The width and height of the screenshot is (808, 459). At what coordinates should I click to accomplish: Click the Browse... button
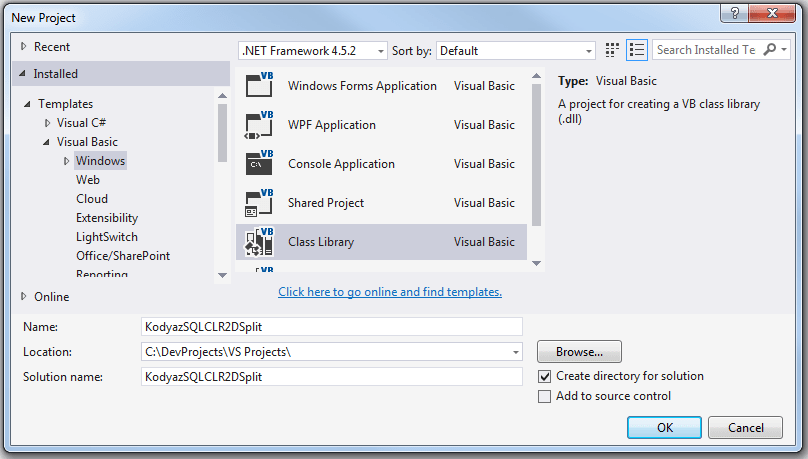pos(579,352)
